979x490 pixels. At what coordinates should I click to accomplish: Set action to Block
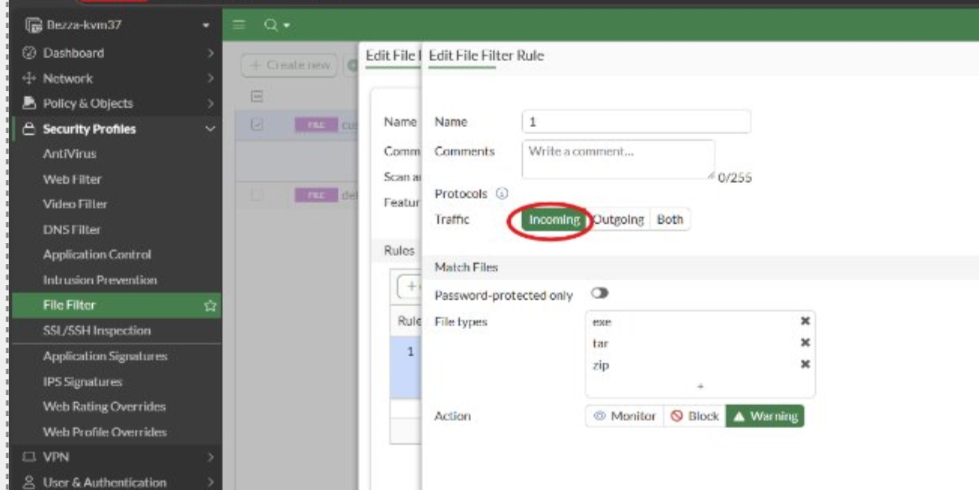point(694,416)
